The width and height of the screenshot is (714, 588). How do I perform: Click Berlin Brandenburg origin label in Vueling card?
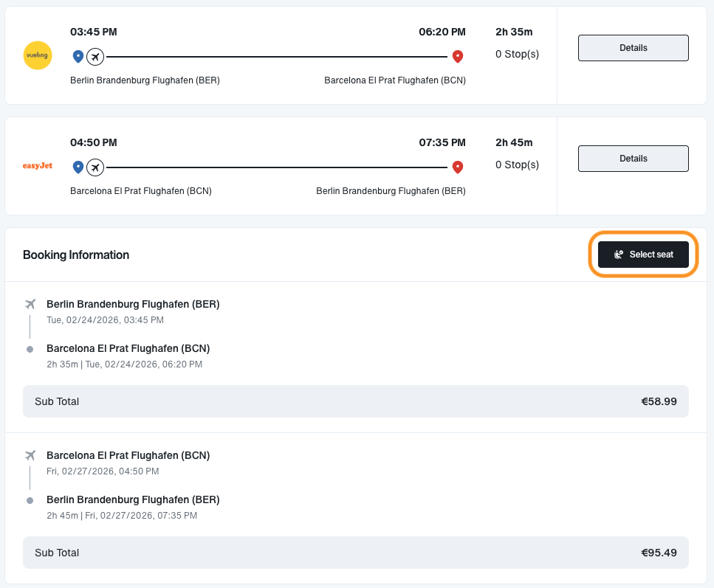[145, 80]
